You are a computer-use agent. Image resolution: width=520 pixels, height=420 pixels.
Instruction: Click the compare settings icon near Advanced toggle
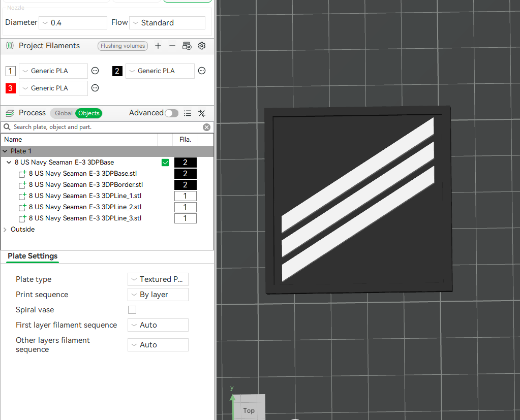click(x=202, y=113)
